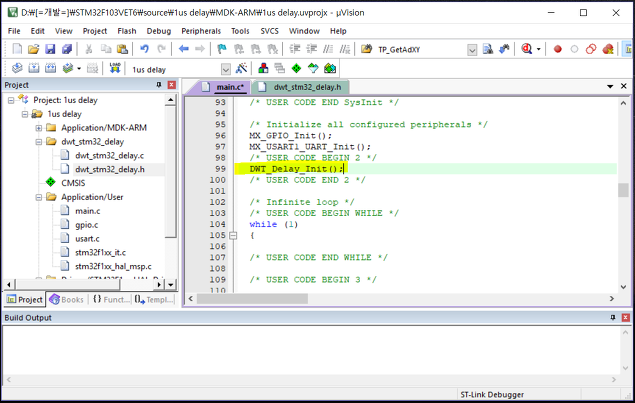Select gpio.c in the project tree

[86, 225]
